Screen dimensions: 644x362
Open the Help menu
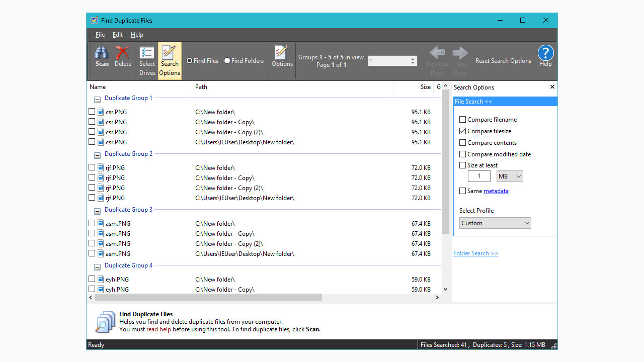tap(137, 35)
